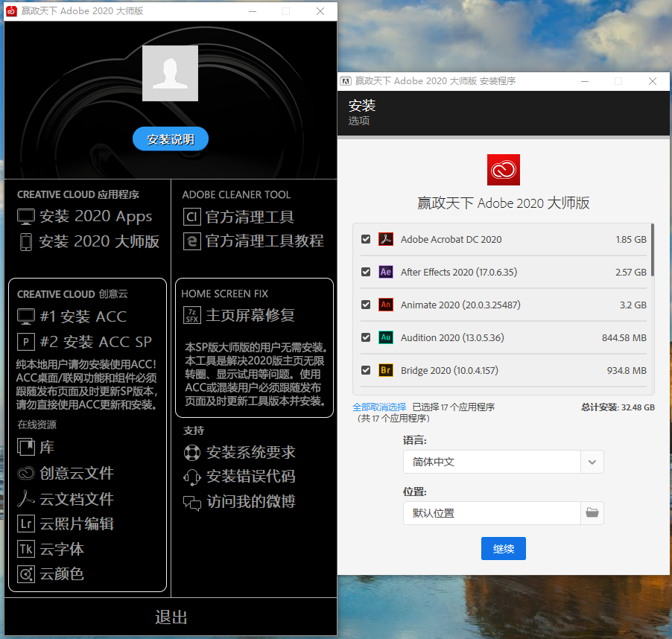Viewport: 672px width, 639px height.
Task: Click the 云字体 Tk icon
Action: pos(26,549)
